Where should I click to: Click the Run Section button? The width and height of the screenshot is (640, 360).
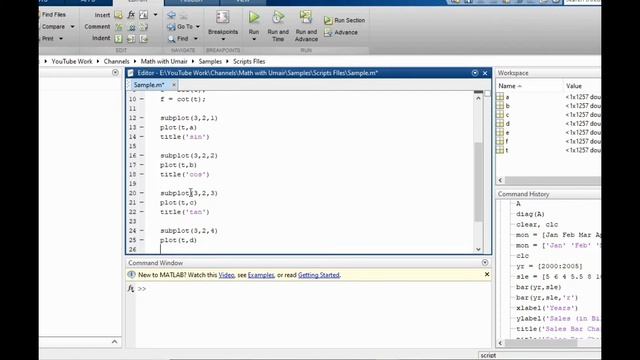point(344,20)
